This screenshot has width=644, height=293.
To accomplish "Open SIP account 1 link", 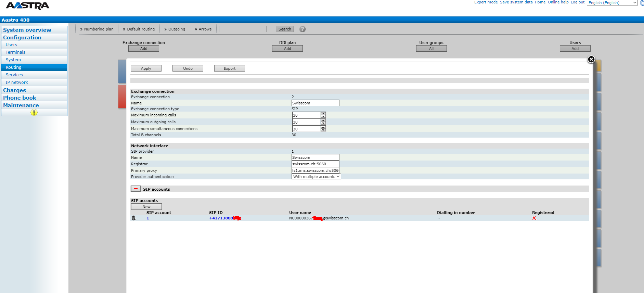I will coord(148,218).
